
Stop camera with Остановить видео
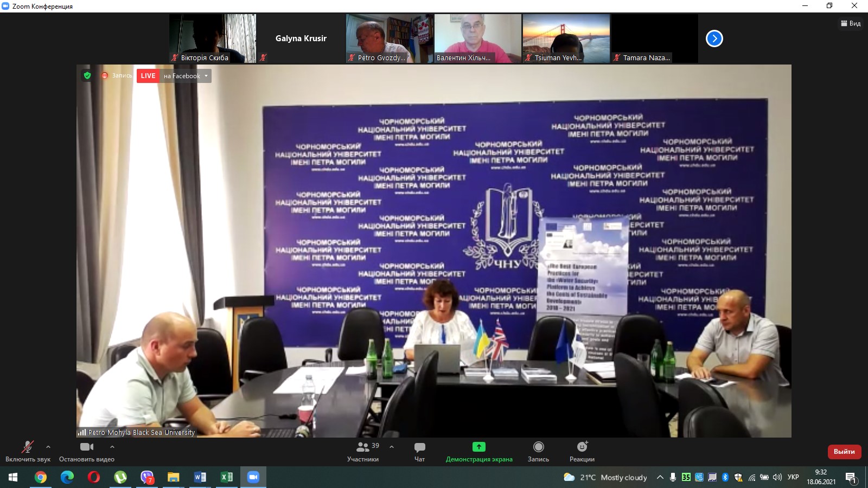(87, 451)
